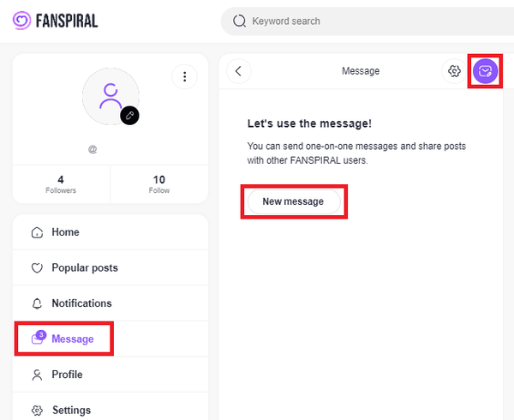Select Message in the sidebar
The width and height of the screenshot is (514, 420).
(72, 339)
